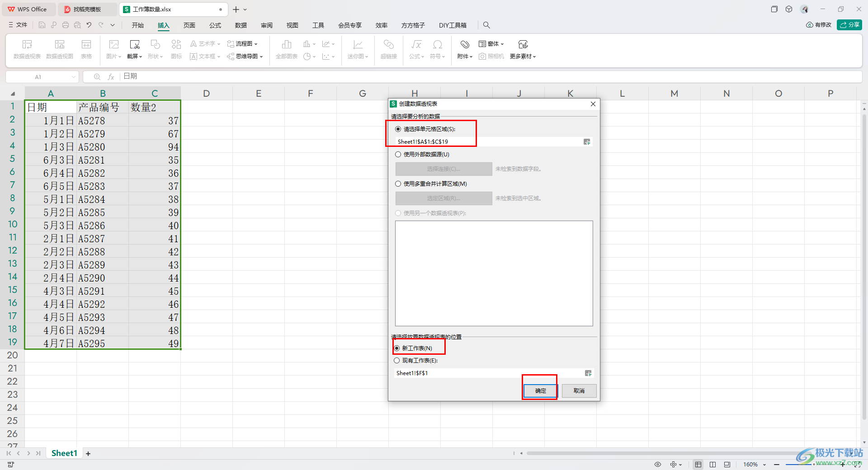The height and width of the screenshot is (470, 868).
Task: Switch to the 找稻壳模板 tab
Action: pyautogui.click(x=87, y=9)
